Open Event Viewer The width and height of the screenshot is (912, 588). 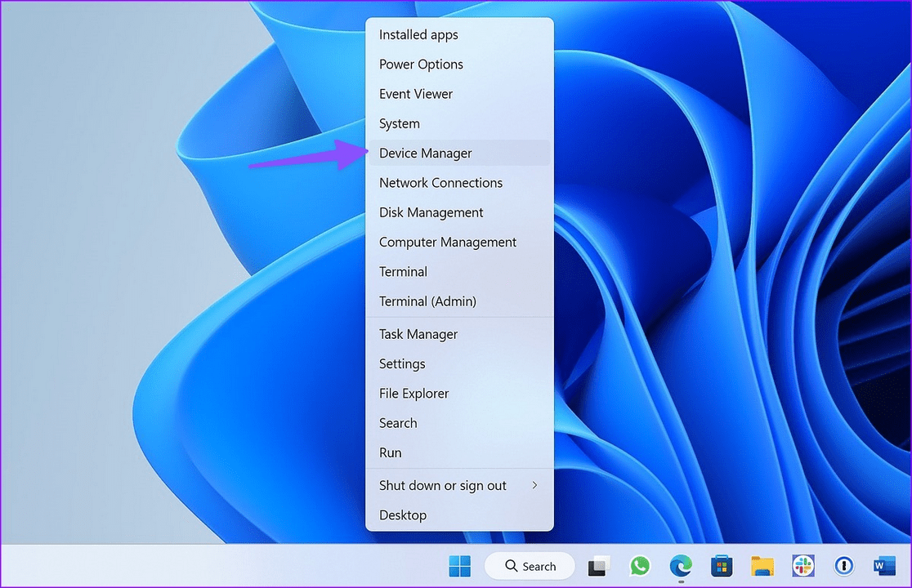coord(416,94)
